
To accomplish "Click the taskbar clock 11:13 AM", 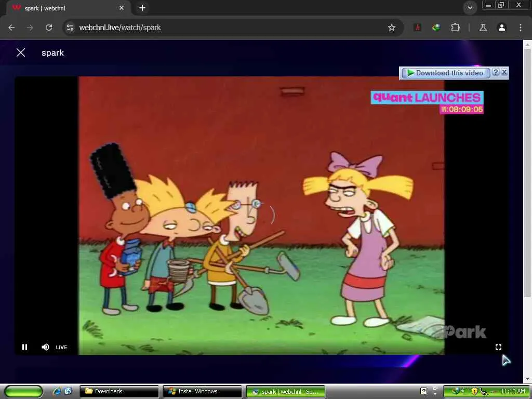I will (513, 391).
